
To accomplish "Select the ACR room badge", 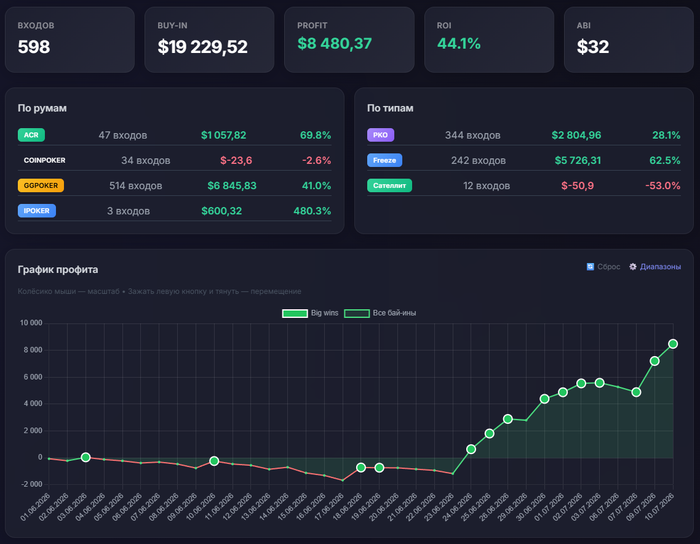I will pos(31,135).
